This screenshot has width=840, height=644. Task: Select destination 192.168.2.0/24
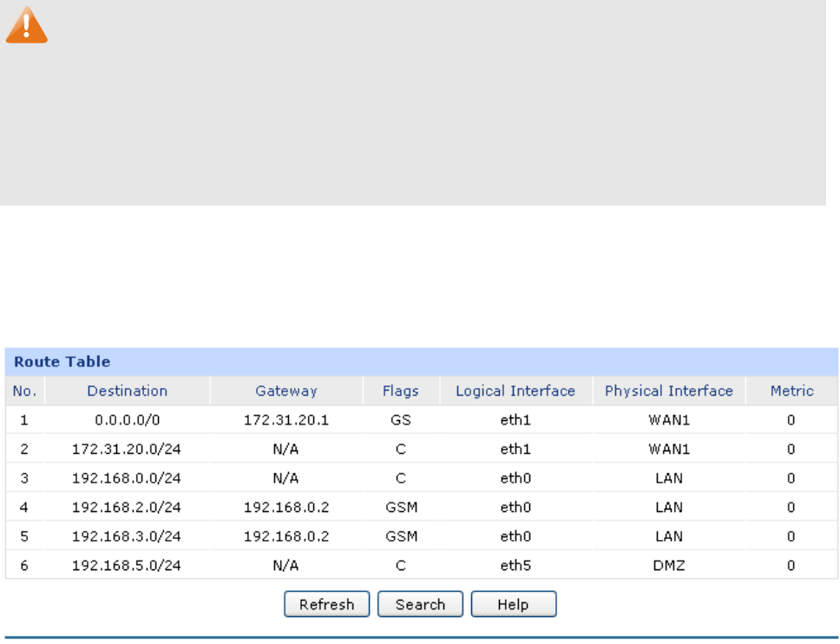click(127, 508)
